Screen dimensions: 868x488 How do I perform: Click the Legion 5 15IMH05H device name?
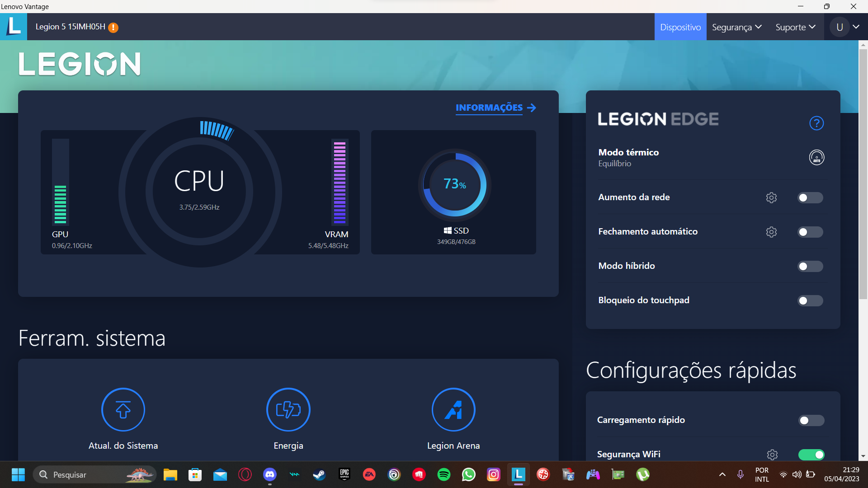[71, 27]
